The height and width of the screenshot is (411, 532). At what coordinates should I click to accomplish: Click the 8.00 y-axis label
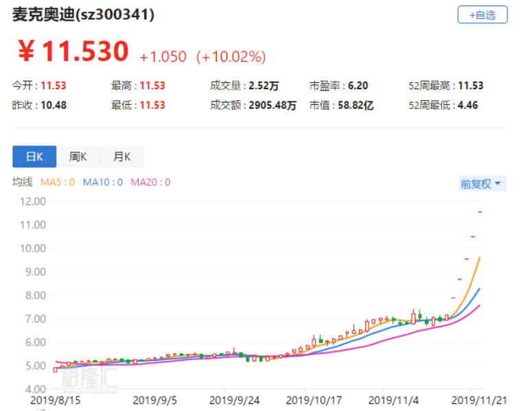[x=36, y=295]
